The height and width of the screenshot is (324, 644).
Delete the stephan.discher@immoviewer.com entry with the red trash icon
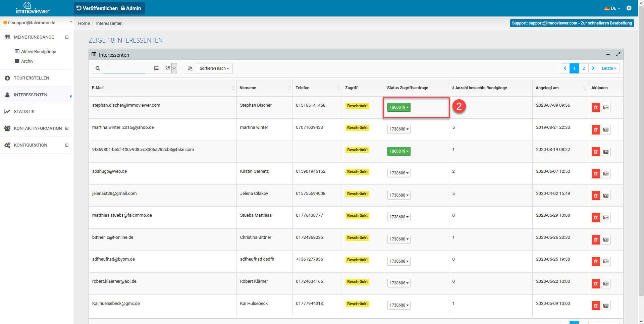[596, 108]
